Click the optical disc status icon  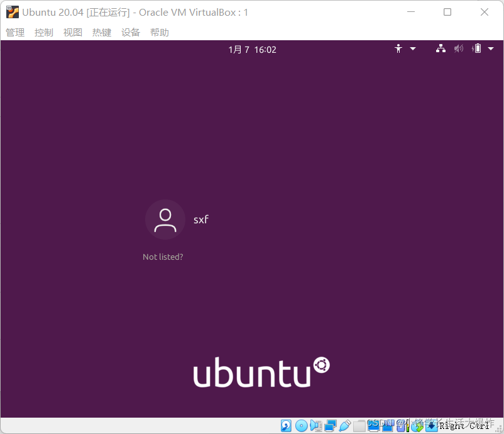coord(302,426)
